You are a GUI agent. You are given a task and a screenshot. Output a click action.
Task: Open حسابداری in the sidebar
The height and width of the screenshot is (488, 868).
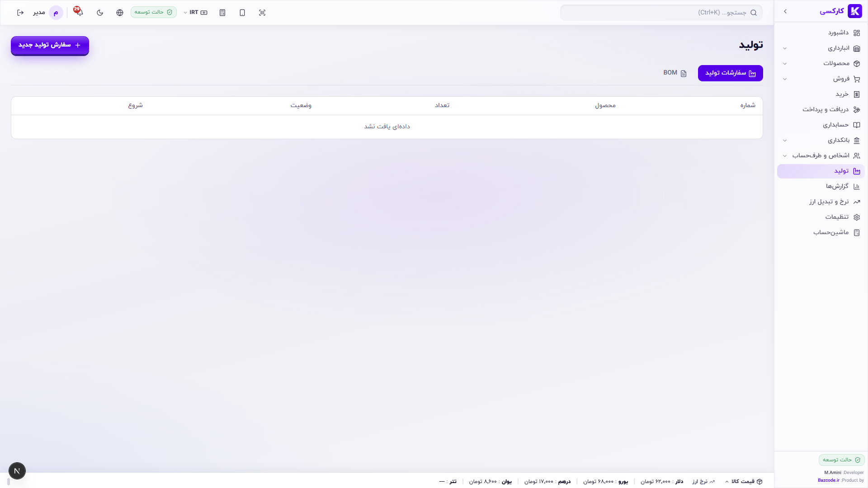821,125
